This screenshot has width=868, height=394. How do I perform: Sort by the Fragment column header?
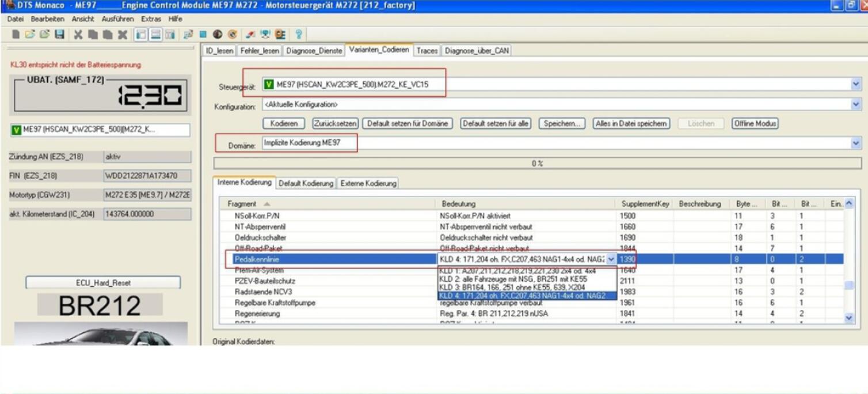tap(329, 204)
